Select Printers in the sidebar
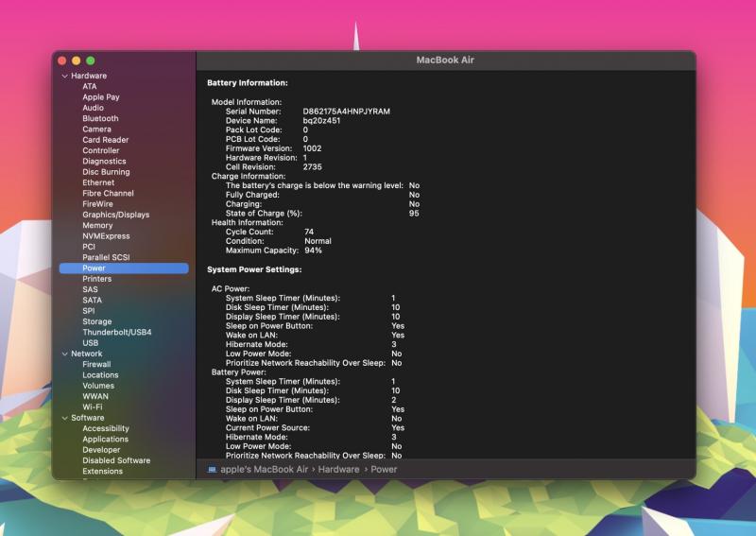Image resolution: width=756 pixels, height=536 pixels. [96, 279]
